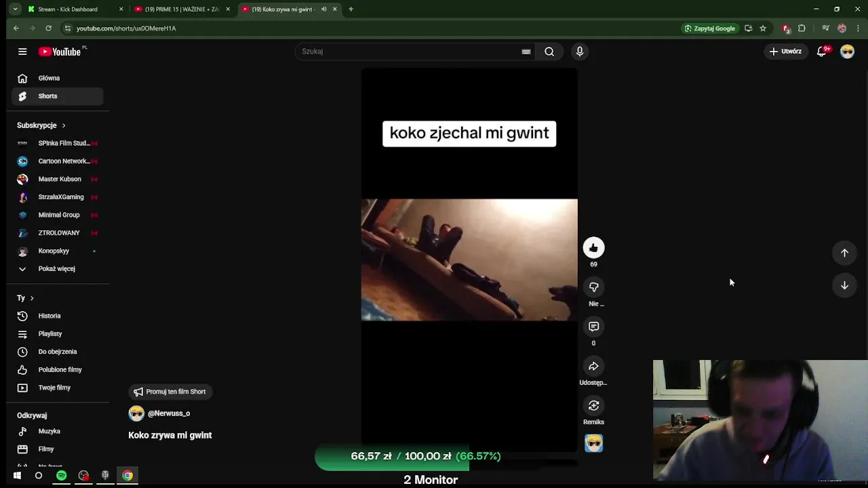Close the PRIME 15 tab
Image resolution: width=868 pixels, height=488 pixels.
coord(228,9)
